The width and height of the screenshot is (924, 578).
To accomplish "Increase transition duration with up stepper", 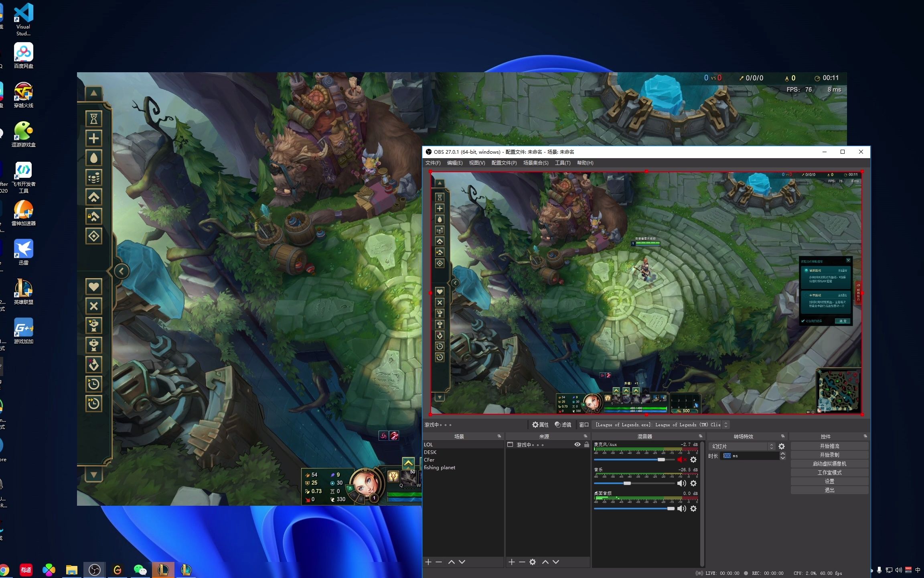I will click(783, 454).
